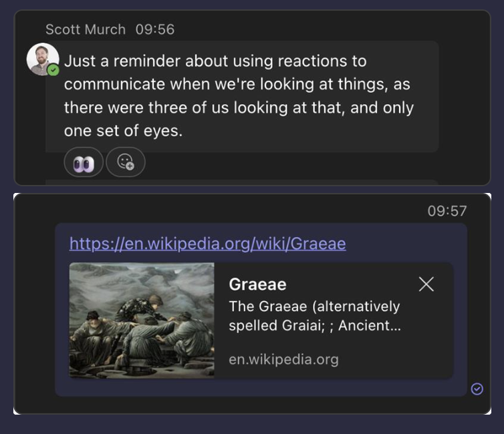Click the Graeae preview description text

click(x=314, y=316)
